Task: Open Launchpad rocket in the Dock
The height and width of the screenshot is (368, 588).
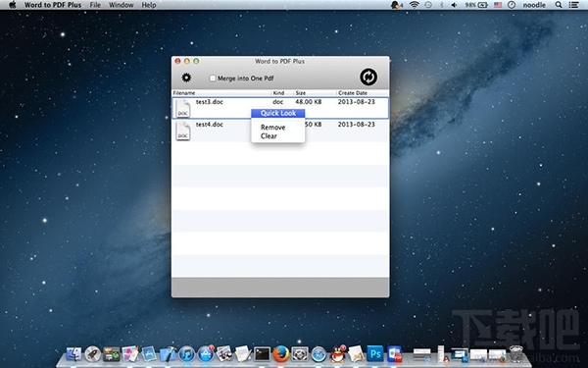Action: (x=93, y=354)
